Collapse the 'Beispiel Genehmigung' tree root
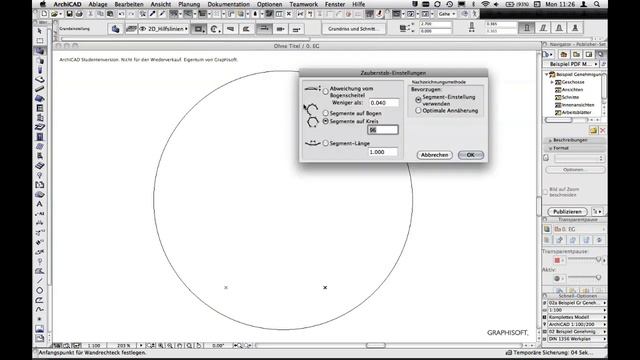 coord(546,74)
